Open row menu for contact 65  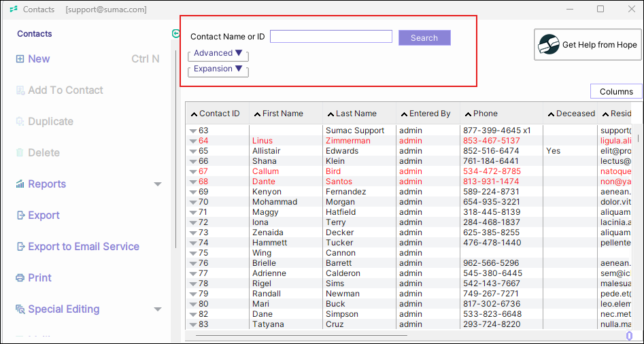point(193,151)
